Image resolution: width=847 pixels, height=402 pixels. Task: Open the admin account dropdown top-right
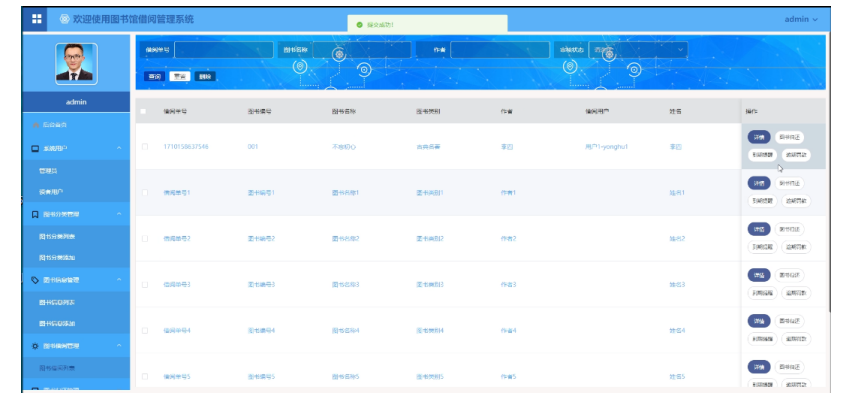[801, 19]
